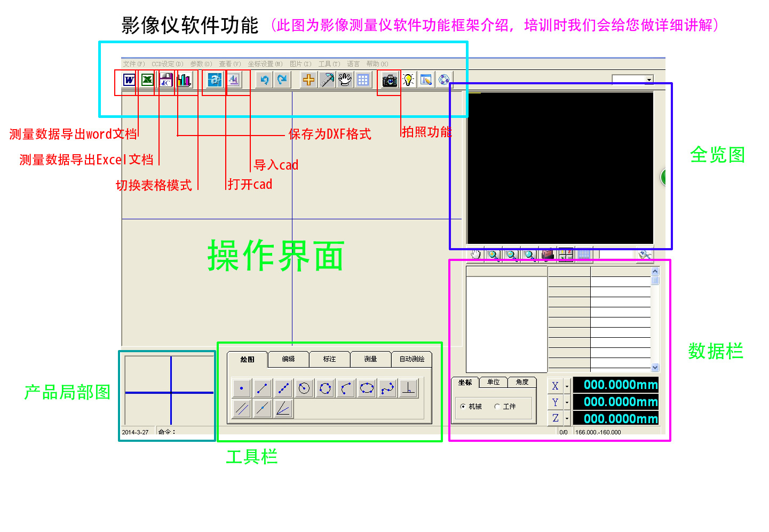Image resolution: width=769 pixels, height=532 pixels.
Task: Open the 语言 menu
Action: [353, 64]
